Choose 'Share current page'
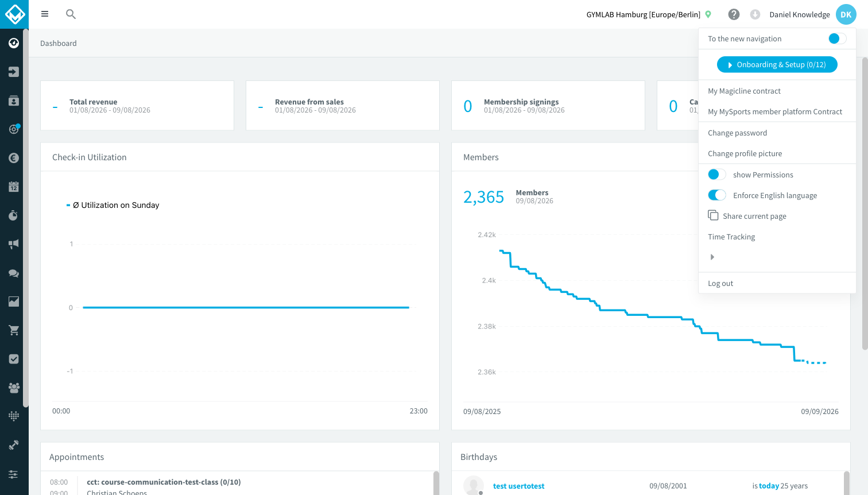This screenshot has width=868, height=495. 747,216
